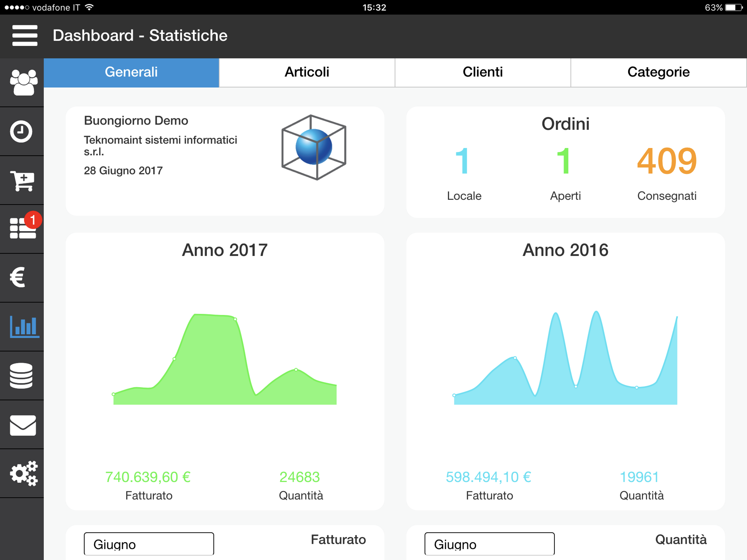Switch to the Clienti tab
The height and width of the screenshot is (560, 747).
tap(483, 72)
